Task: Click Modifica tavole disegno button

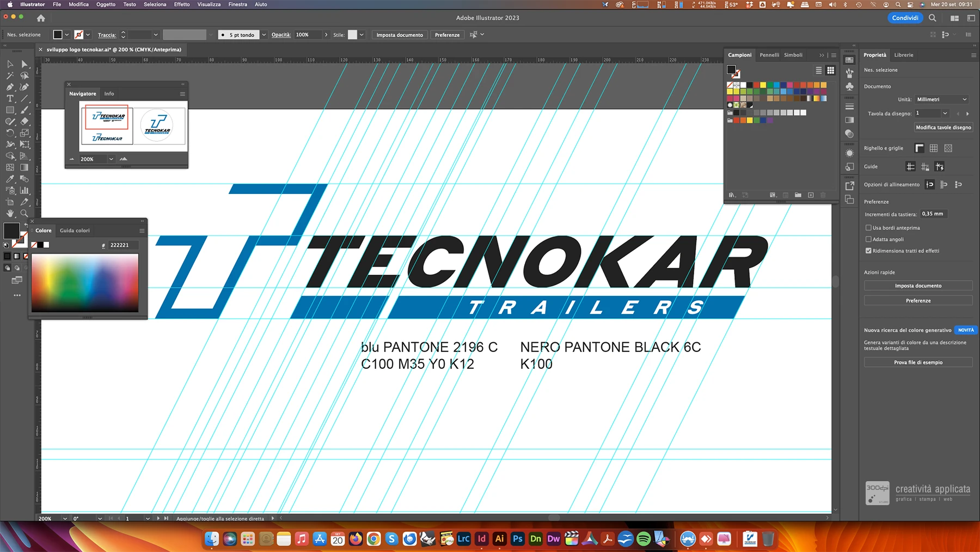Action: coord(943,128)
